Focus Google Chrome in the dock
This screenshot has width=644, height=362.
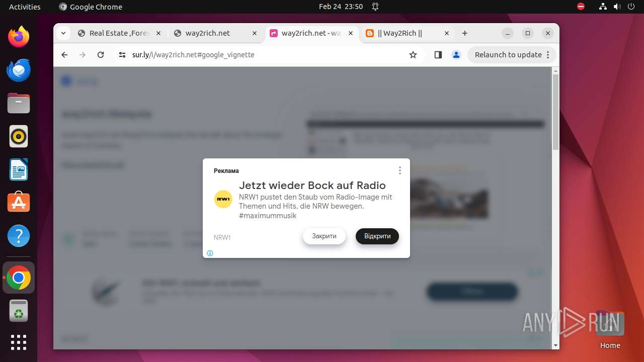coord(19,278)
